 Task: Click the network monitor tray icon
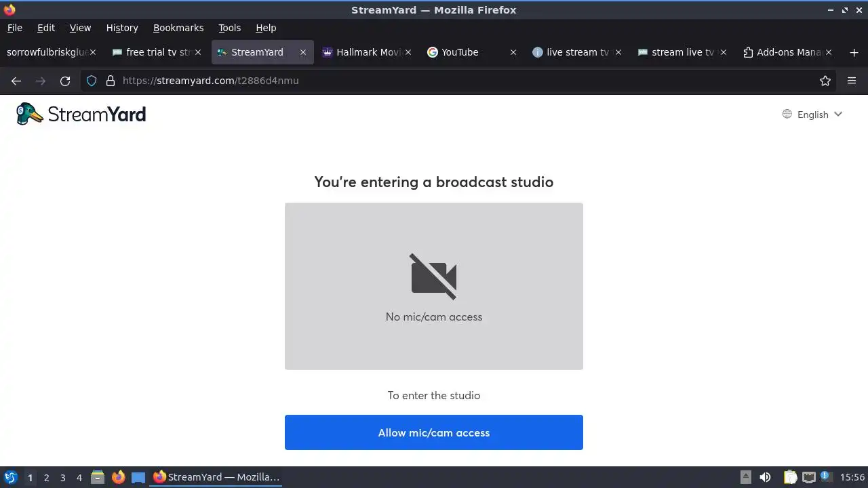tap(808, 477)
